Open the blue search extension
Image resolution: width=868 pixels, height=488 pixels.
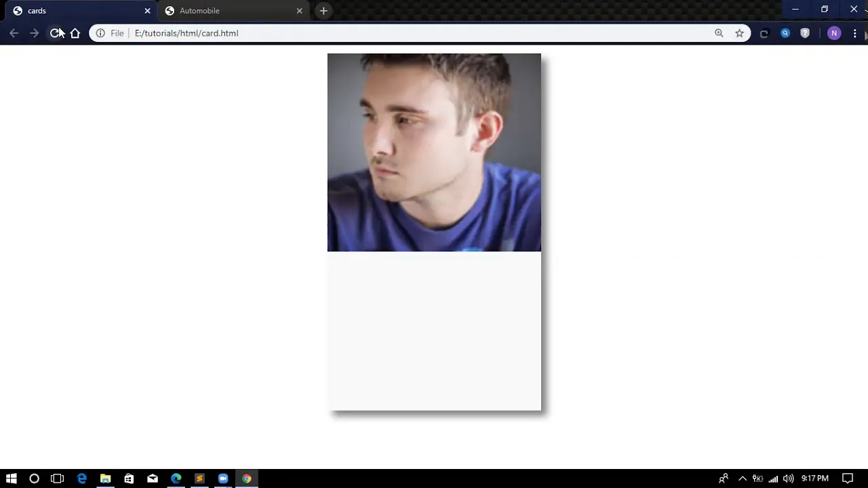click(785, 33)
